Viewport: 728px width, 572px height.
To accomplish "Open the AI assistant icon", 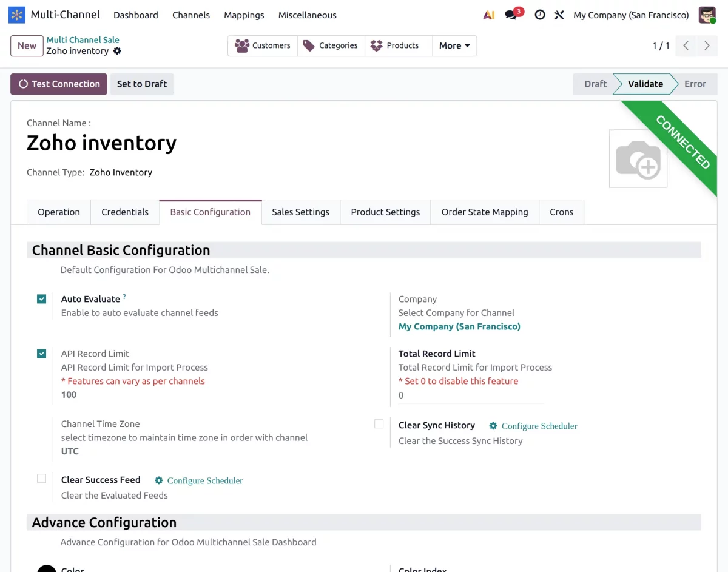I will point(489,15).
